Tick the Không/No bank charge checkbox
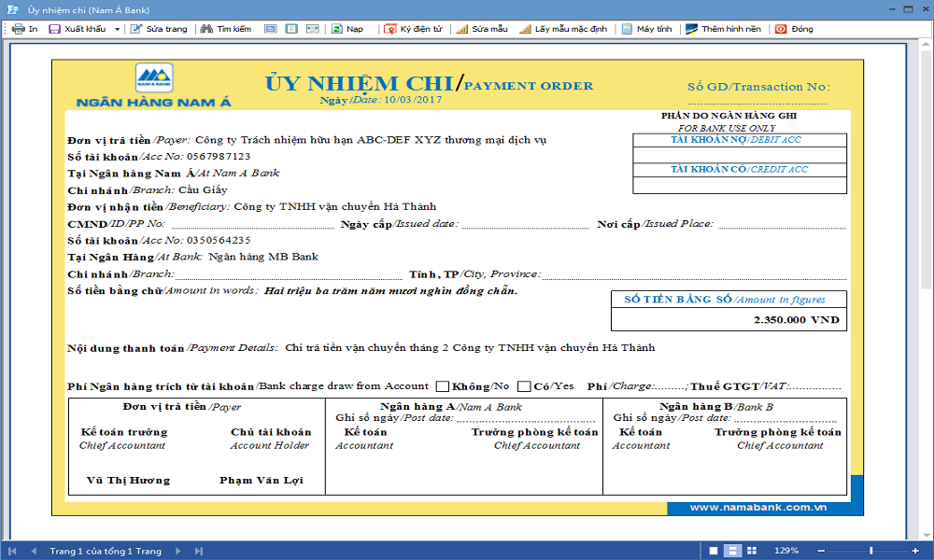This screenshot has height=560, width=934. point(443,386)
